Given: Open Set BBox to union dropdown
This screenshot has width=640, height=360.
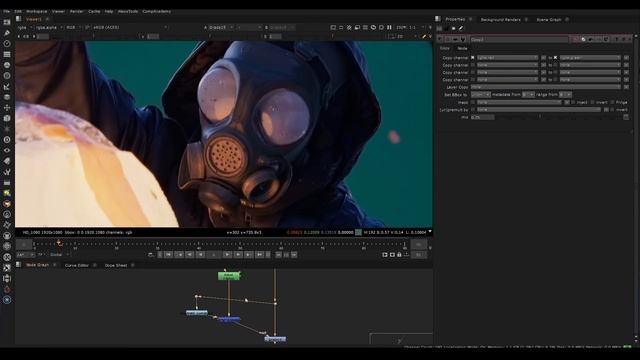Looking at the screenshot, I should pos(480,95).
